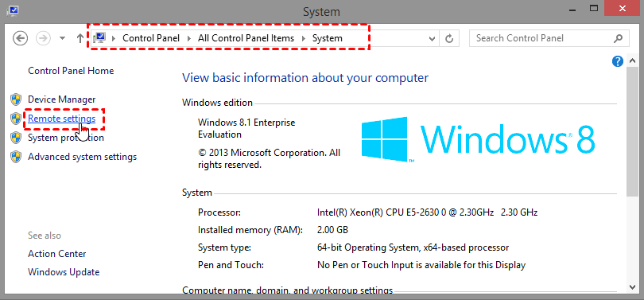Screen dimensions: 644x300
Task: Click the Back navigation arrow
Action: 20,38
